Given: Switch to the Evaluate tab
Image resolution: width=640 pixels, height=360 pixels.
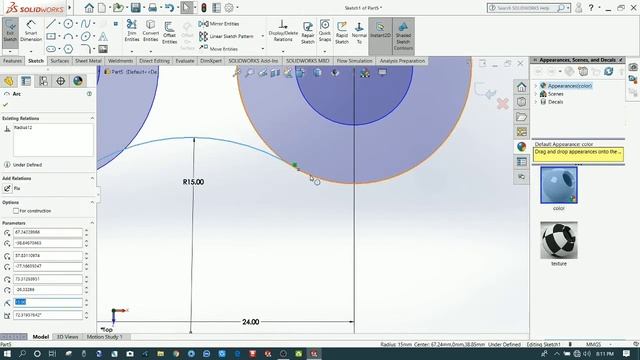Looking at the screenshot, I should 184,61.
